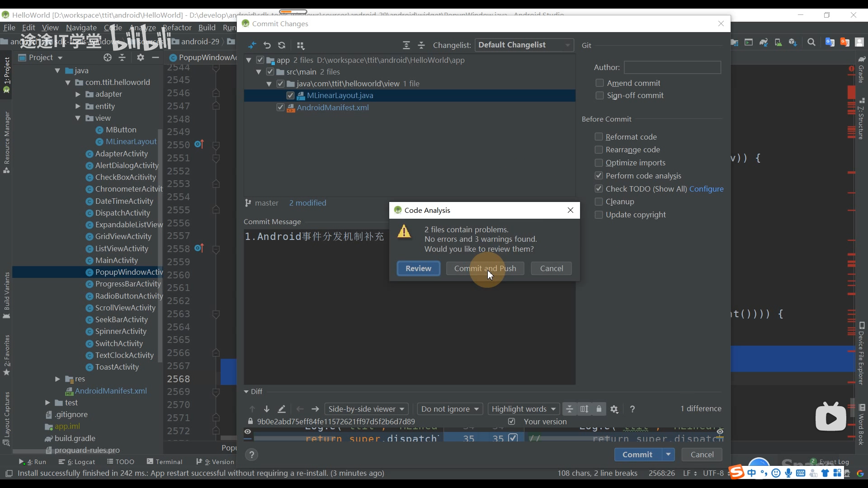Click the edit source pencil icon in Diff

tap(282, 409)
